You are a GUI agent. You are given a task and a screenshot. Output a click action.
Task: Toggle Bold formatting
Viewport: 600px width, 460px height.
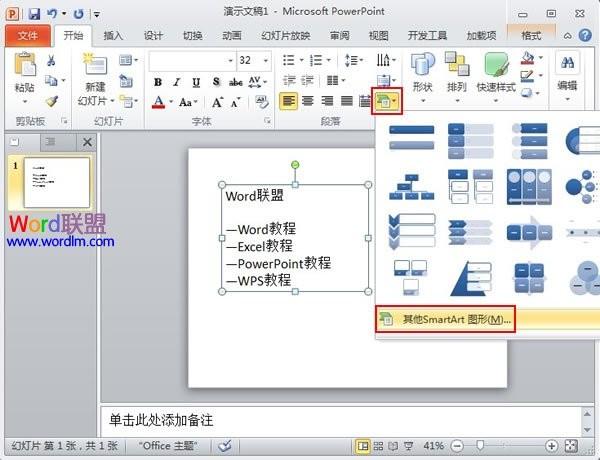click(158, 82)
